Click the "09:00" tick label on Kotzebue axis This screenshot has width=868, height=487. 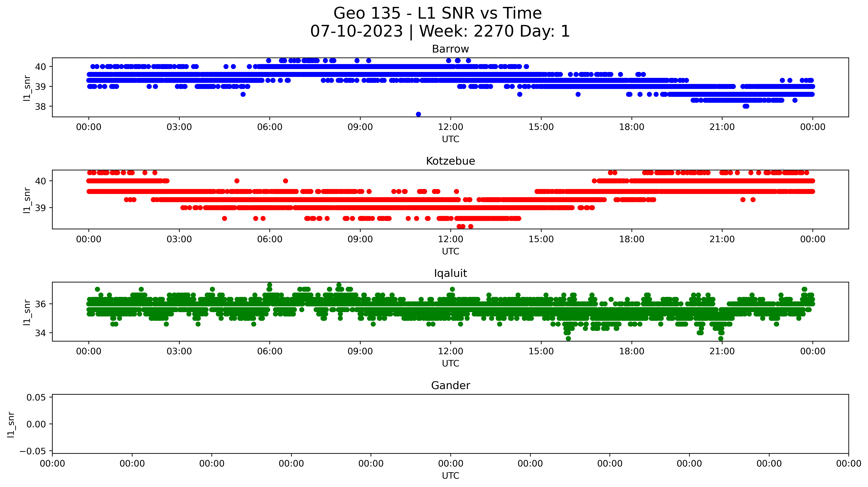click(x=360, y=240)
